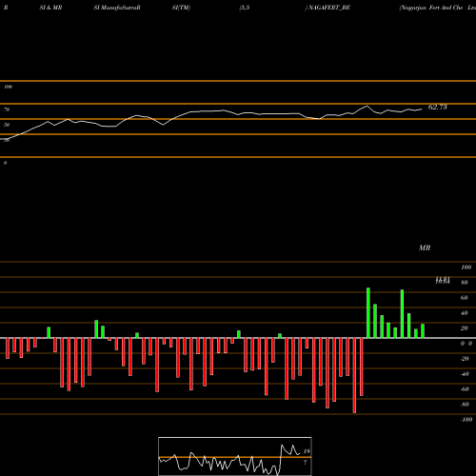Click the 'MR' panel title
The width and height of the screenshot is (476, 476).
425,248
